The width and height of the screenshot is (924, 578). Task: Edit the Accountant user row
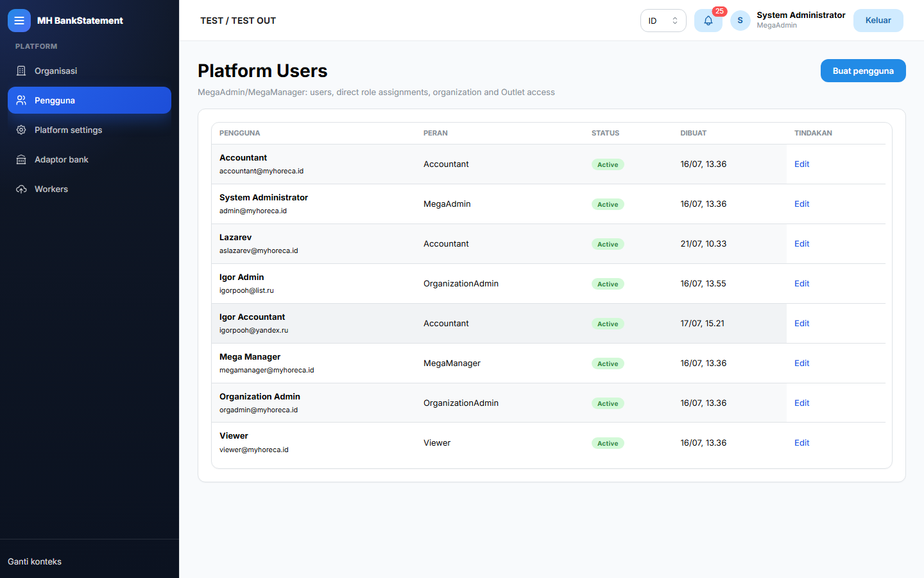click(801, 164)
